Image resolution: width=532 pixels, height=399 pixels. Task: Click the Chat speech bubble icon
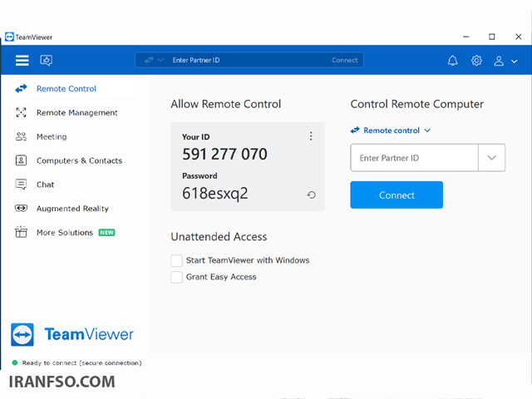click(x=21, y=185)
